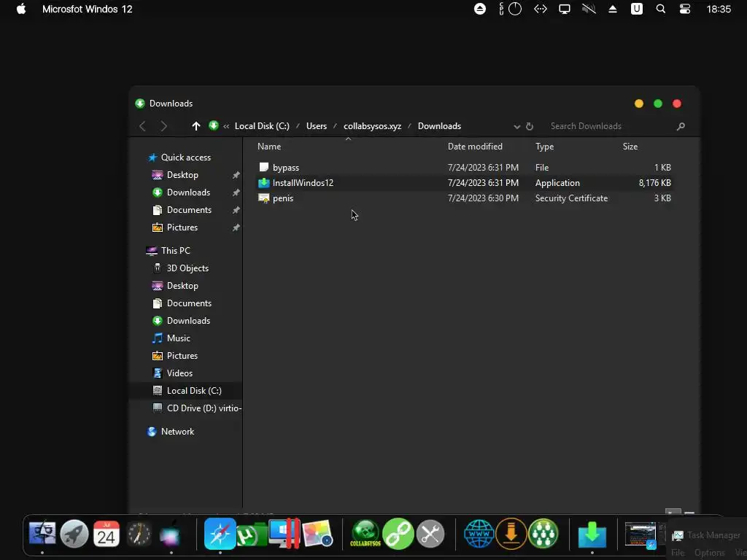Image resolution: width=747 pixels, height=560 pixels.
Task: Go forward with the right arrow
Action: 163,126
